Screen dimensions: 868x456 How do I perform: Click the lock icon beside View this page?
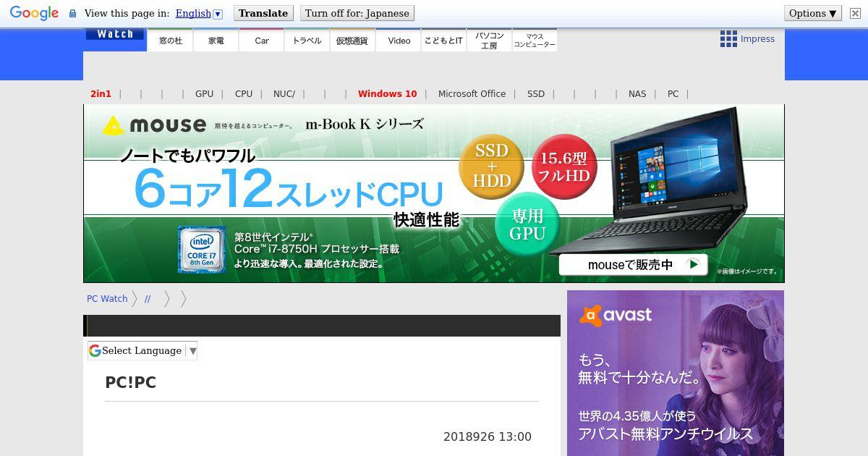coord(72,13)
